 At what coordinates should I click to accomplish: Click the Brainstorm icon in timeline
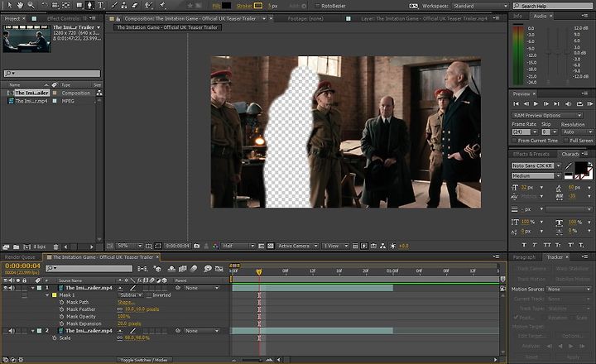tap(208, 269)
